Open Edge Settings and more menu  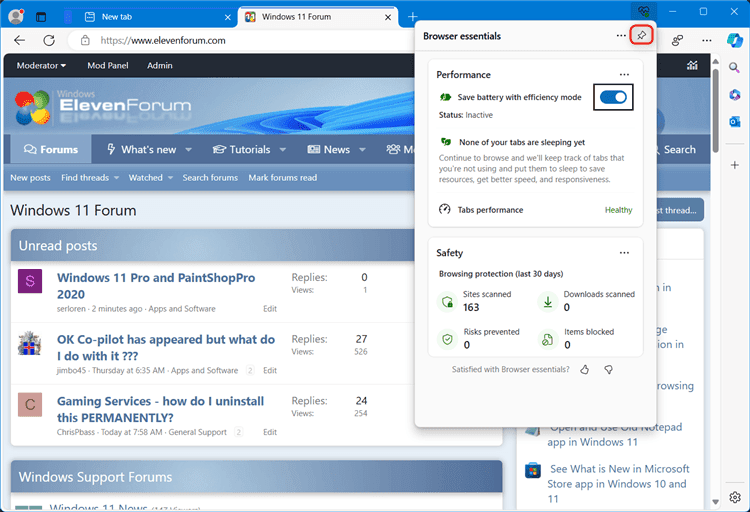[x=706, y=40]
